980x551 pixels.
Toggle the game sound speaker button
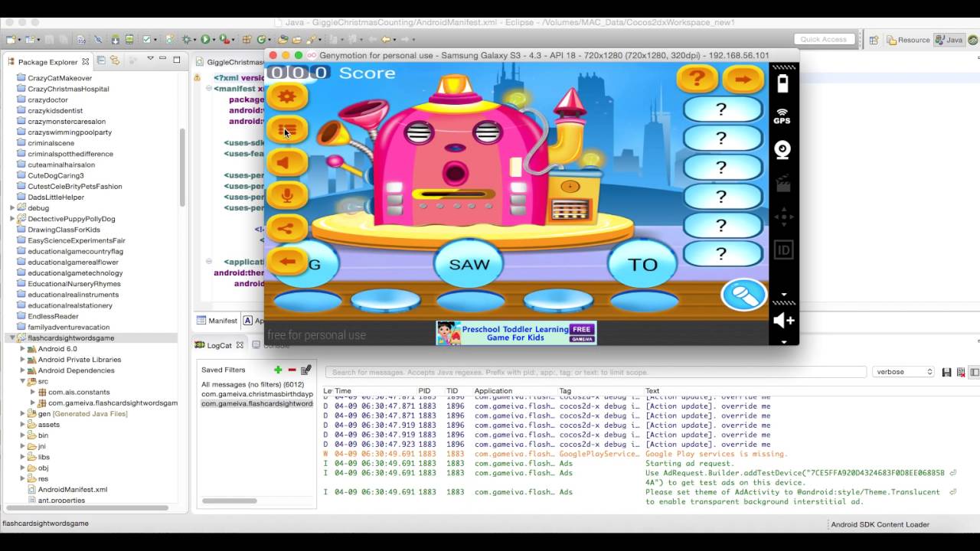[x=287, y=162]
